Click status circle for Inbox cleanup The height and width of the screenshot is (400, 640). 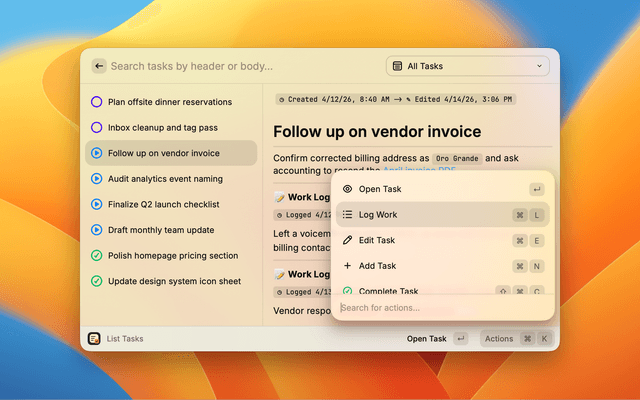point(96,127)
